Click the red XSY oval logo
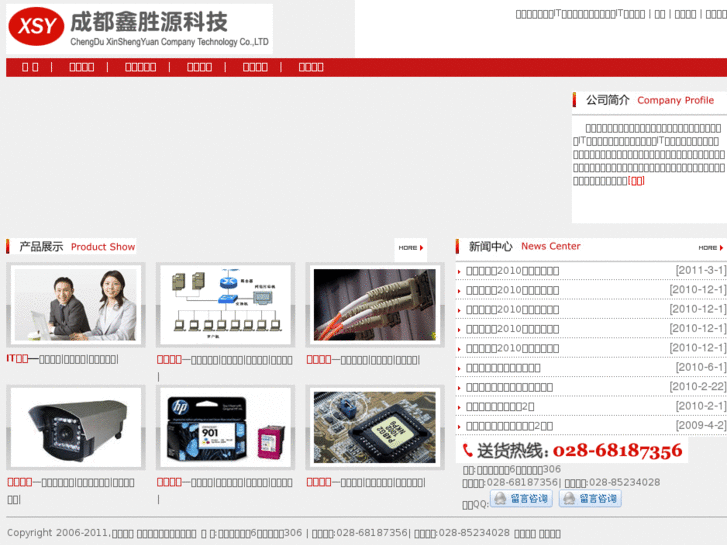727x545 pixels. tap(36, 26)
